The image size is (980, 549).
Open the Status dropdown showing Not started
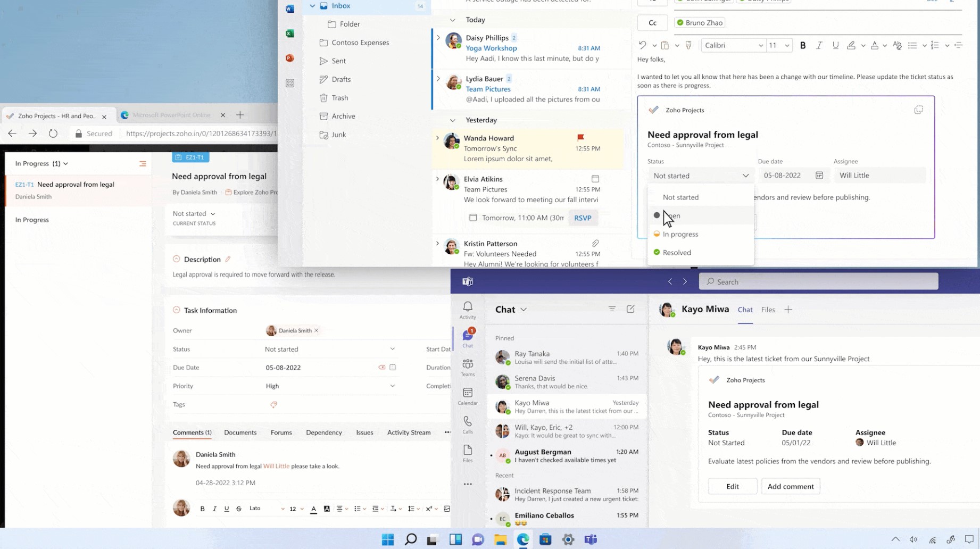tap(700, 176)
